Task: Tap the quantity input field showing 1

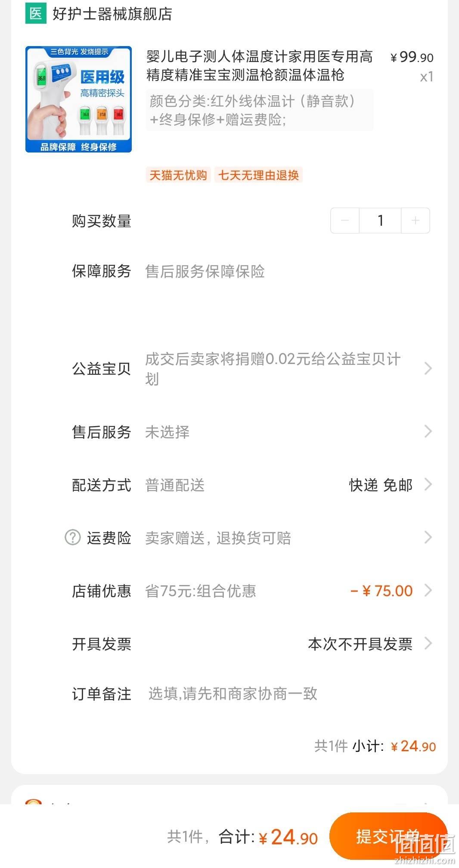Action: tap(380, 221)
